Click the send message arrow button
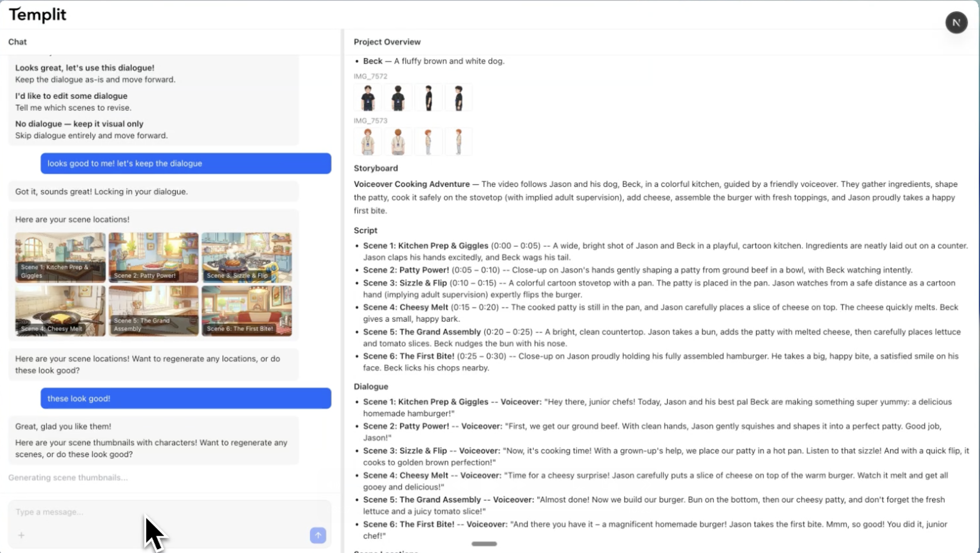This screenshot has width=980, height=553. pos(318,535)
